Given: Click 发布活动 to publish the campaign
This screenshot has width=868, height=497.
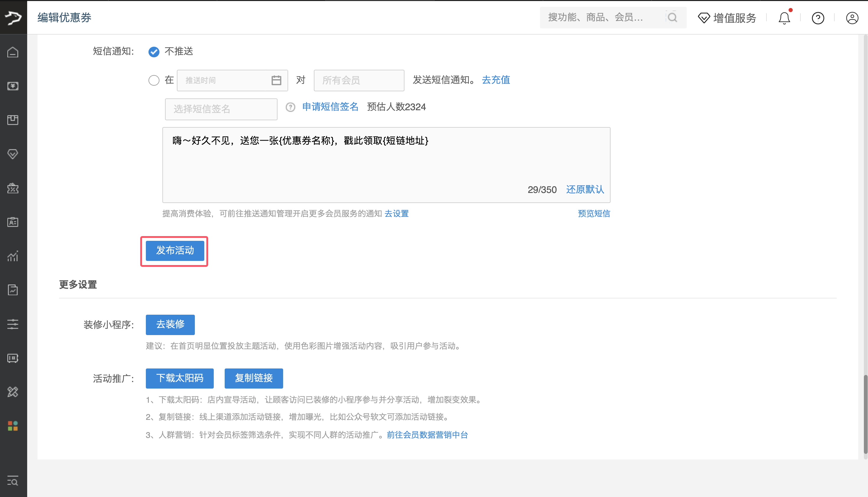Looking at the screenshot, I should click(x=174, y=251).
